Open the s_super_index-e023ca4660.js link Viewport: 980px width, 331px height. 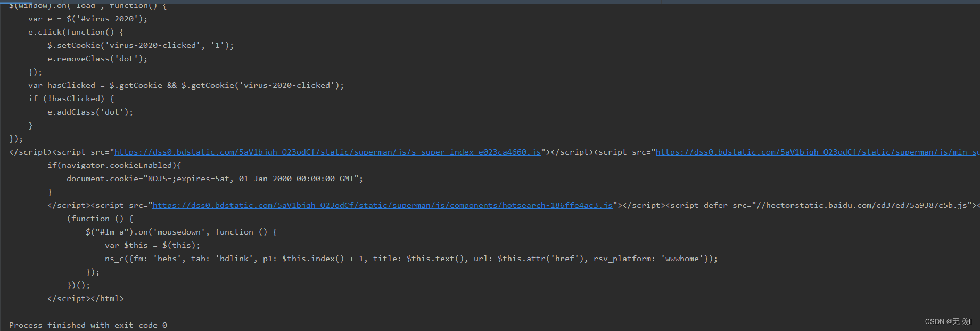[327, 152]
